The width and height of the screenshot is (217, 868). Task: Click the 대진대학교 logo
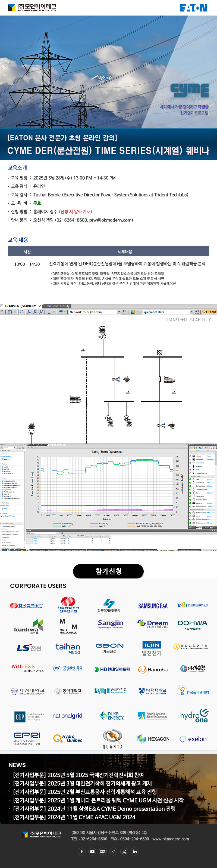click(28, 691)
